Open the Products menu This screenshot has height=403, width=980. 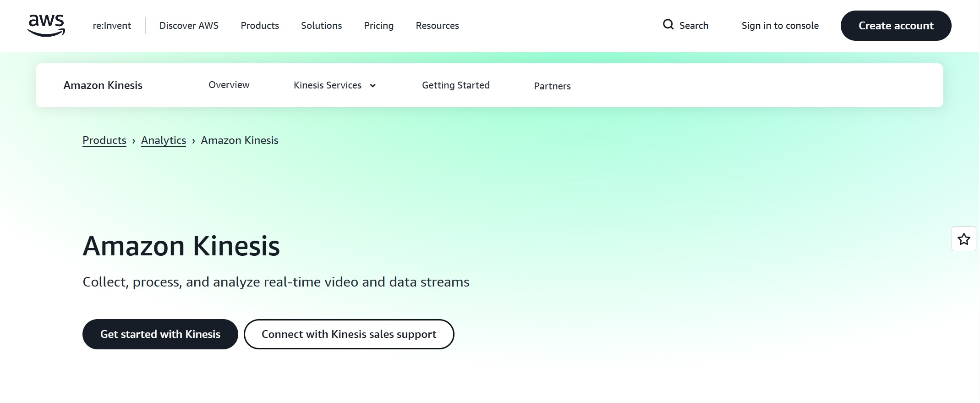pos(260,26)
